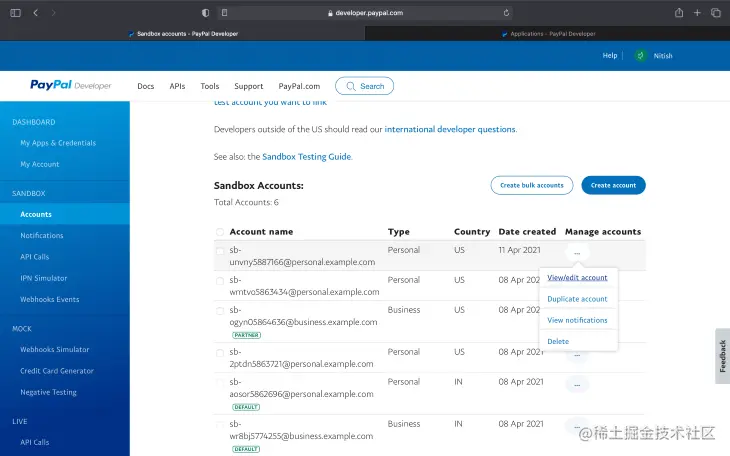Image resolution: width=730 pixels, height=456 pixels.
Task: Check the box for sb-ogyn05864636 business account
Action: (220, 311)
